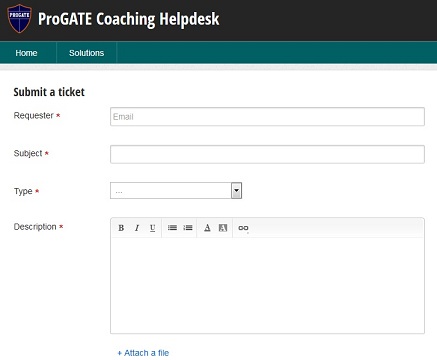437x360 pixels.
Task: Click the ProGATE Coaching Helpdesk title
Action: [129, 19]
